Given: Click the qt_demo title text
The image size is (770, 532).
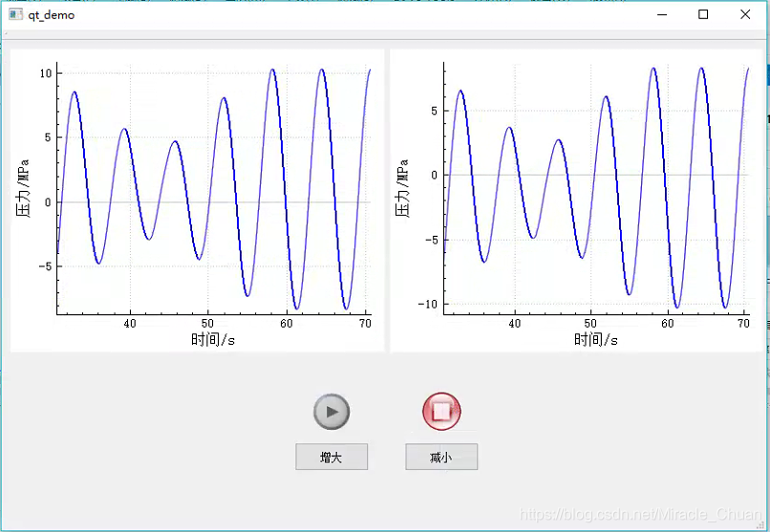Looking at the screenshot, I should coord(51,15).
